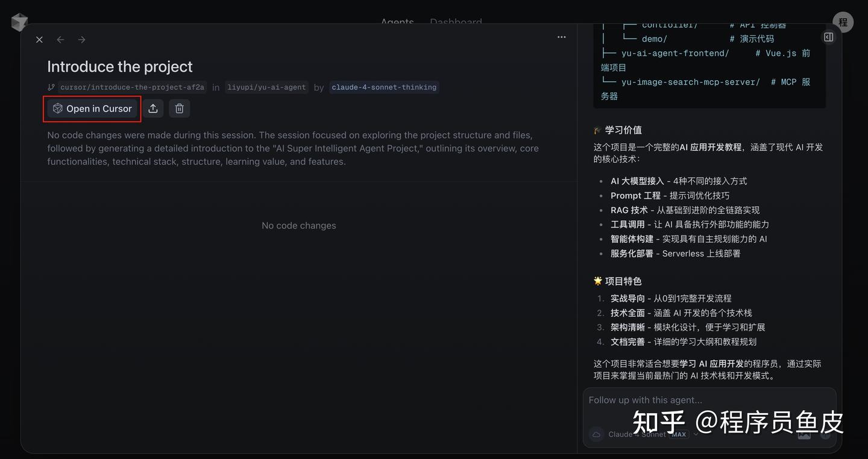Share this agent session via export icon
The height and width of the screenshot is (459, 868).
[153, 108]
